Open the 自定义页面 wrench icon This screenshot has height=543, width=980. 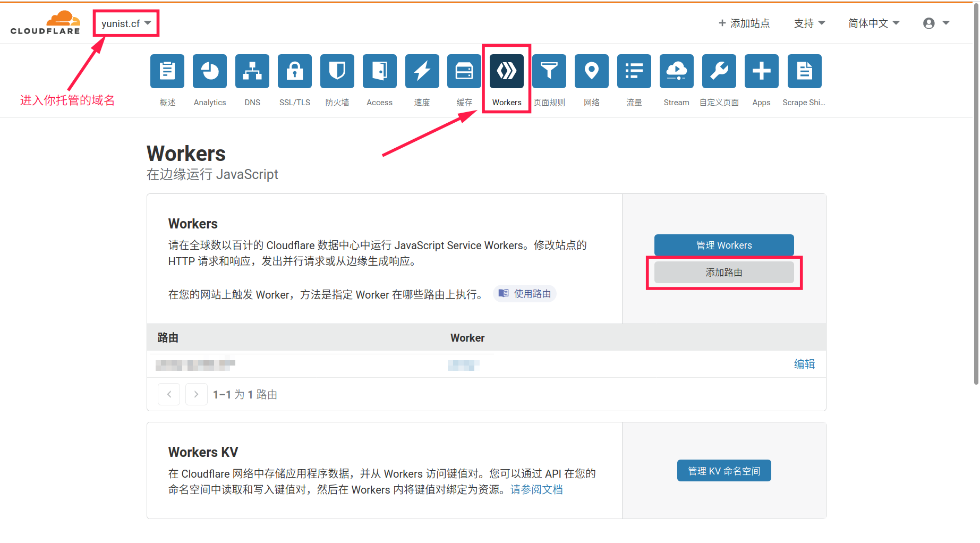[x=719, y=71]
